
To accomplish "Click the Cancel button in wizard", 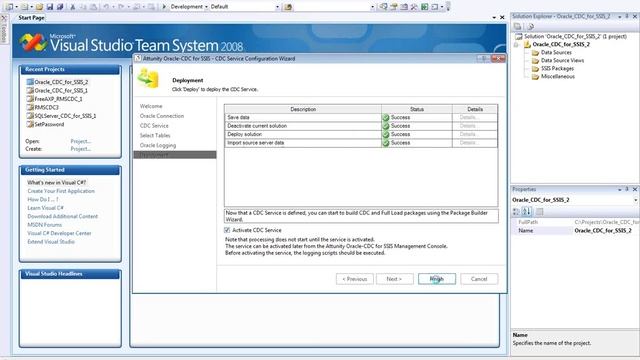I will (x=479, y=279).
